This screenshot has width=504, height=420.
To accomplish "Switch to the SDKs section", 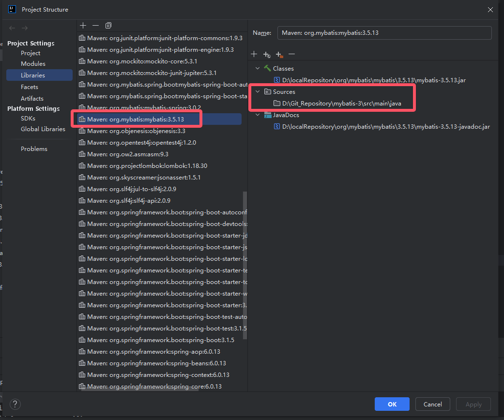I will (x=28, y=119).
